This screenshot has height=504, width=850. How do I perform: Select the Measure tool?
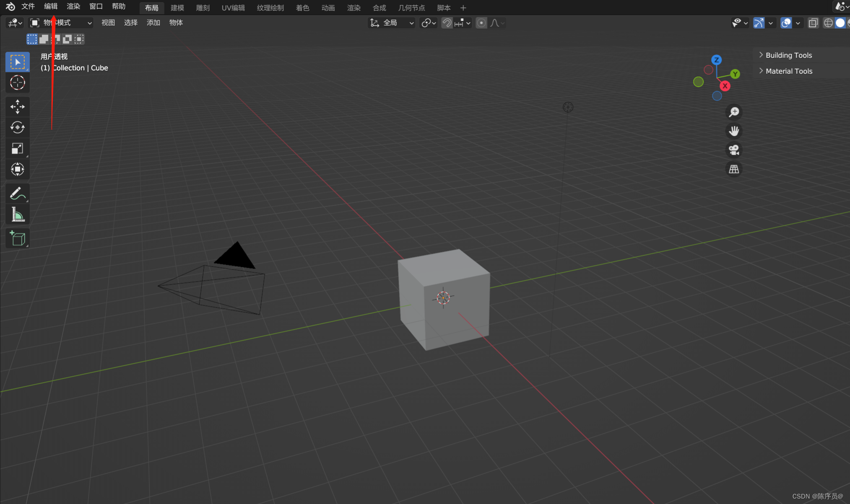pyautogui.click(x=17, y=215)
